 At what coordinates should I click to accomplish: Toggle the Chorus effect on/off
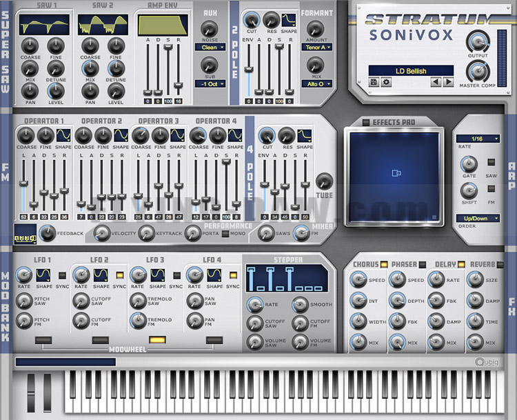[x=384, y=264]
